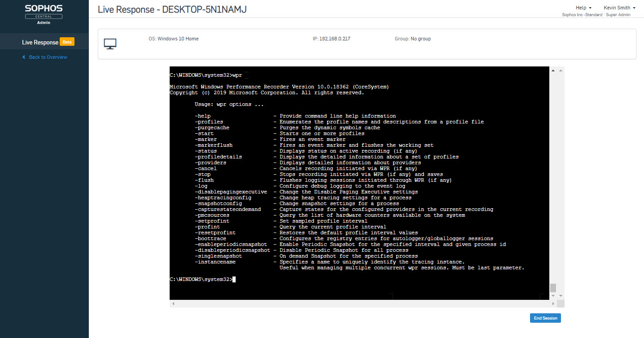The height and width of the screenshot is (338, 644).
Task: Click the -providers option in terminal
Action: [210, 162]
